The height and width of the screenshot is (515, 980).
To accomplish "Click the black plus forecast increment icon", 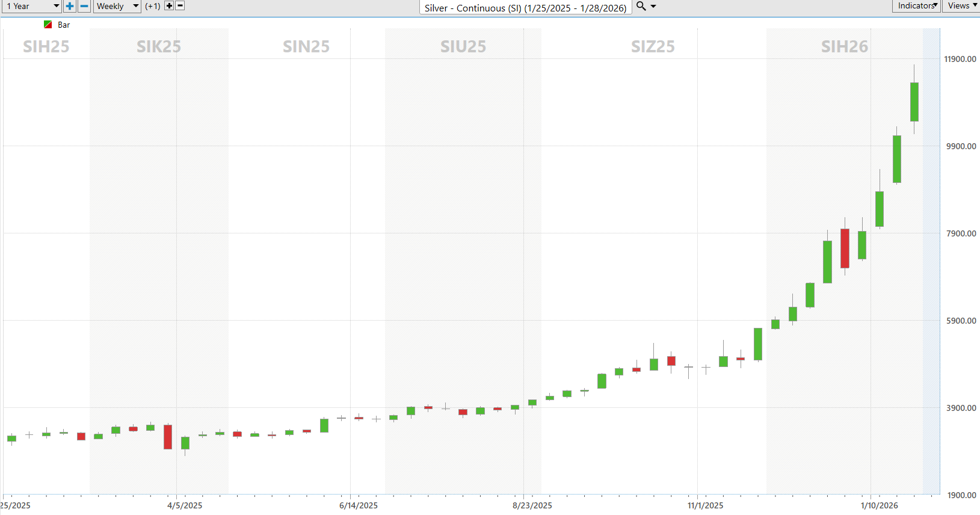I will (x=169, y=6).
